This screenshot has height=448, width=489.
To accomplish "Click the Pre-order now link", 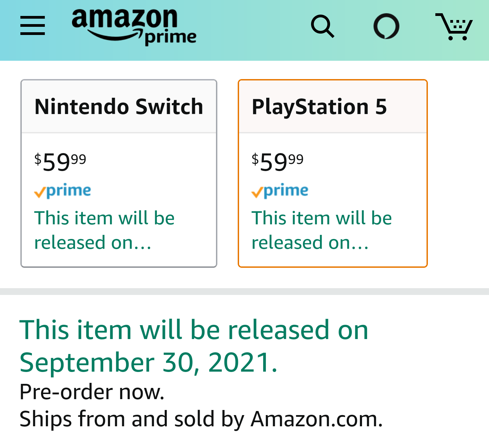I will [x=92, y=392].
